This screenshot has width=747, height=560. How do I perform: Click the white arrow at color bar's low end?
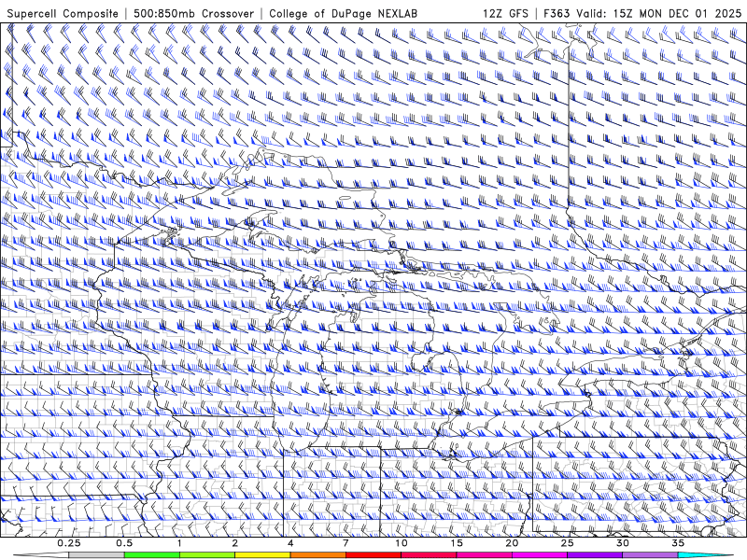[x=40, y=555]
